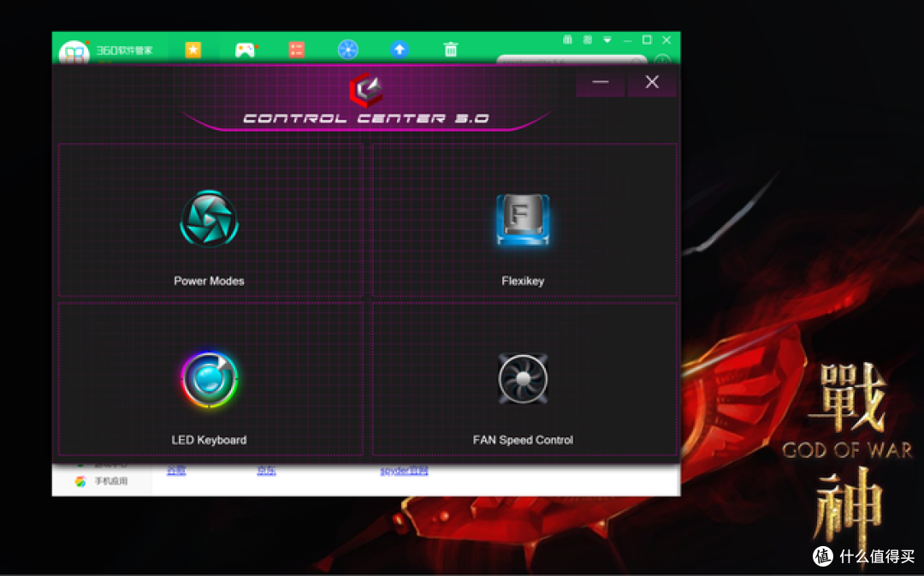Click the blue upgrade arrow icon

pos(399,50)
